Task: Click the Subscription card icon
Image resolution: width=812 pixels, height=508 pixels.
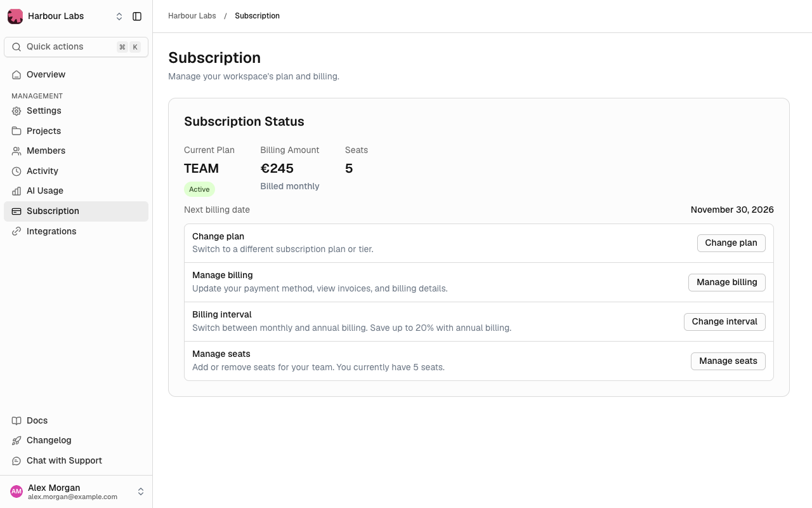Action: 16,211
